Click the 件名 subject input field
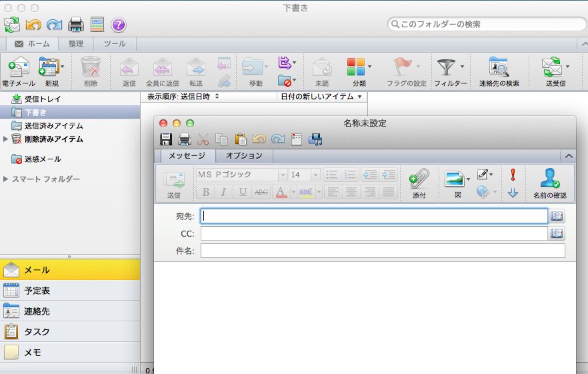This screenshot has height=374, width=588. coord(383,251)
